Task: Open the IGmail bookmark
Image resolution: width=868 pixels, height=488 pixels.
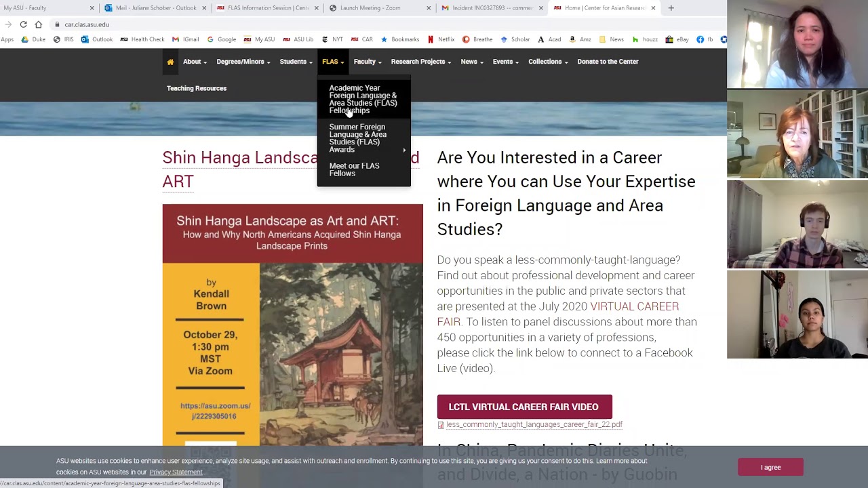Action: pyautogui.click(x=186, y=39)
